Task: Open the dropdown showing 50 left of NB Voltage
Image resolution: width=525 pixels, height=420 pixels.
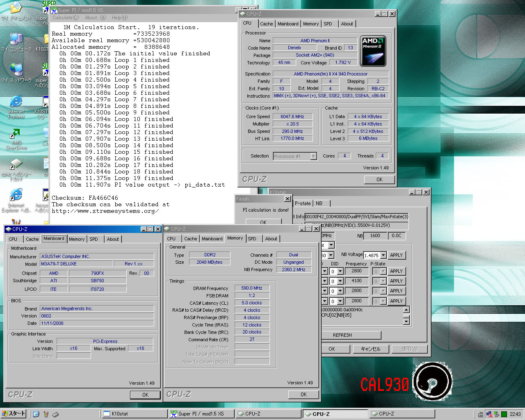Action: coord(331,255)
